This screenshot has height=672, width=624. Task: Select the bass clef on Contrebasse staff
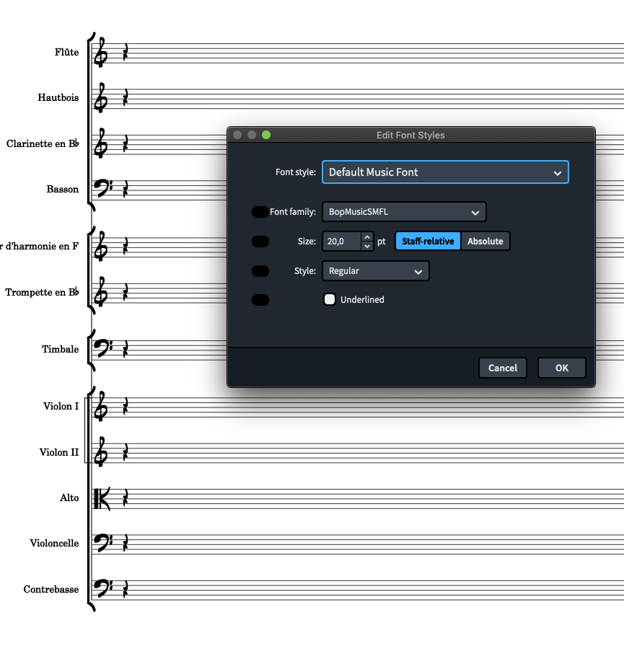[x=103, y=588]
